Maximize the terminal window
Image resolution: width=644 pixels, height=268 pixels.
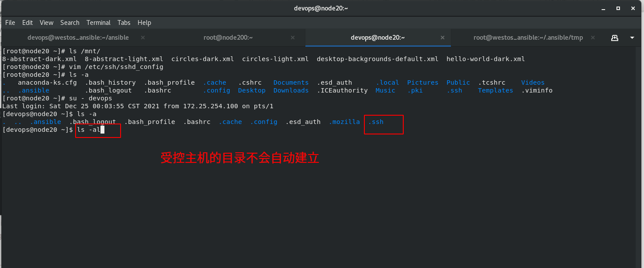pyautogui.click(x=618, y=8)
